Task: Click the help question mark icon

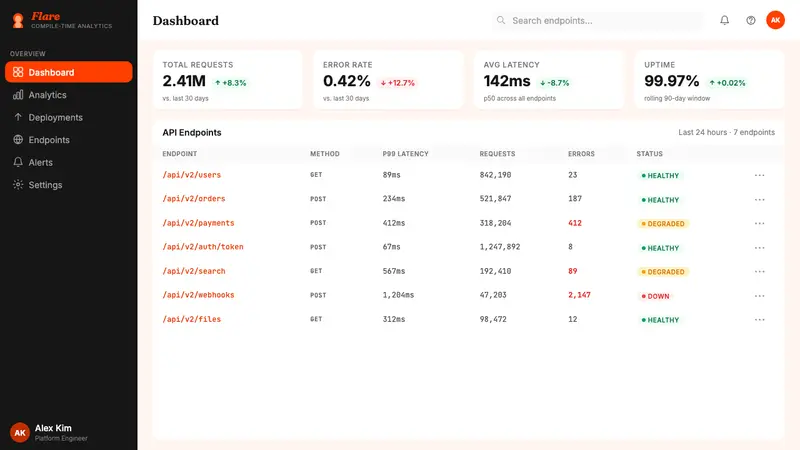Action: tap(751, 20)
